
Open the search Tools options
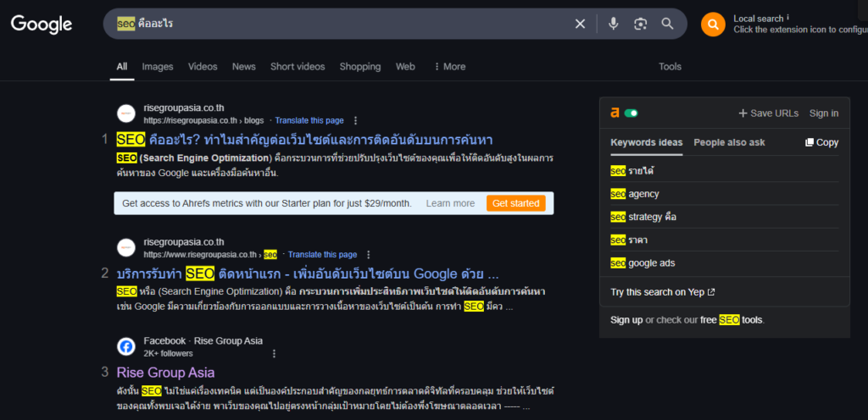tap(670, 66)
